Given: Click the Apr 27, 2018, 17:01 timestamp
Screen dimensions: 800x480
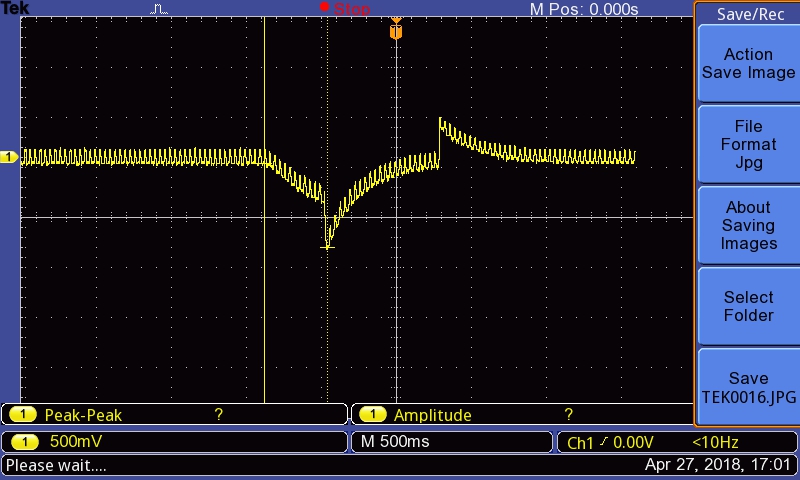Looking at the screenshot, I should (x=717, y=464).
